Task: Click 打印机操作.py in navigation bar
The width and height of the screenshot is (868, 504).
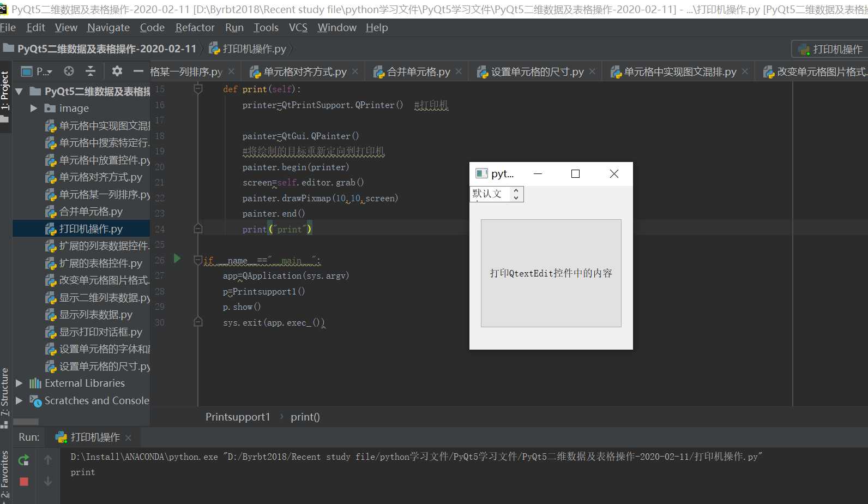Action: click(248, 49)
